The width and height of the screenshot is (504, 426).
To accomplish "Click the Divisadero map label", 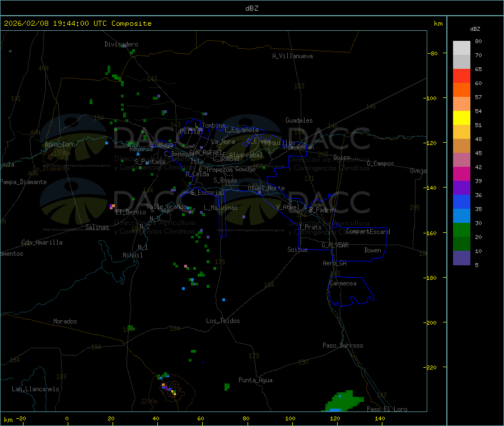I will point(121,44).
